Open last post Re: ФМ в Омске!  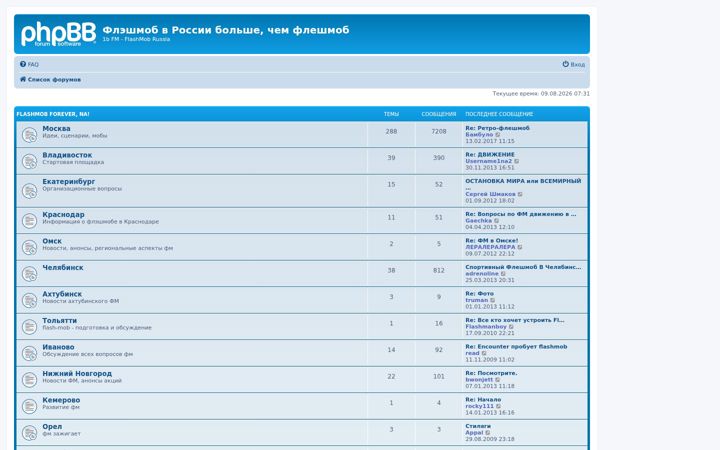(492, 241)
